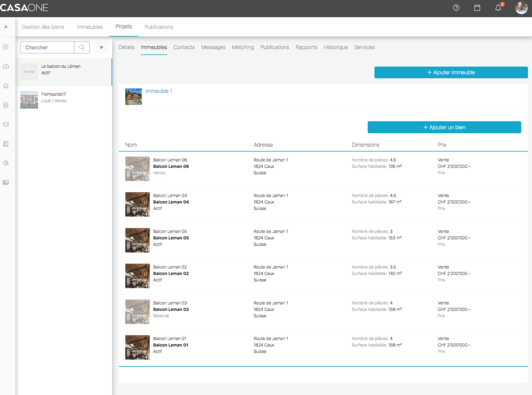Open the Immeuble 1 link

click(x=158, y=91)
